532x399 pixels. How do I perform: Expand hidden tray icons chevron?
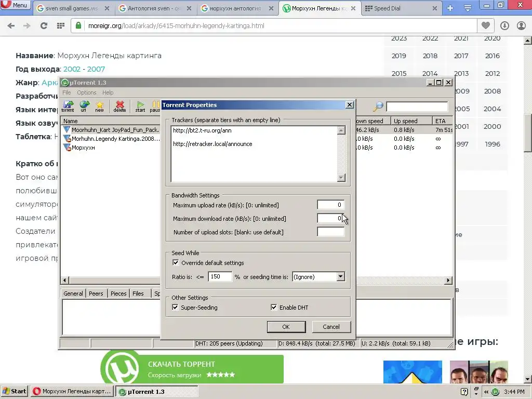(486, 392)
